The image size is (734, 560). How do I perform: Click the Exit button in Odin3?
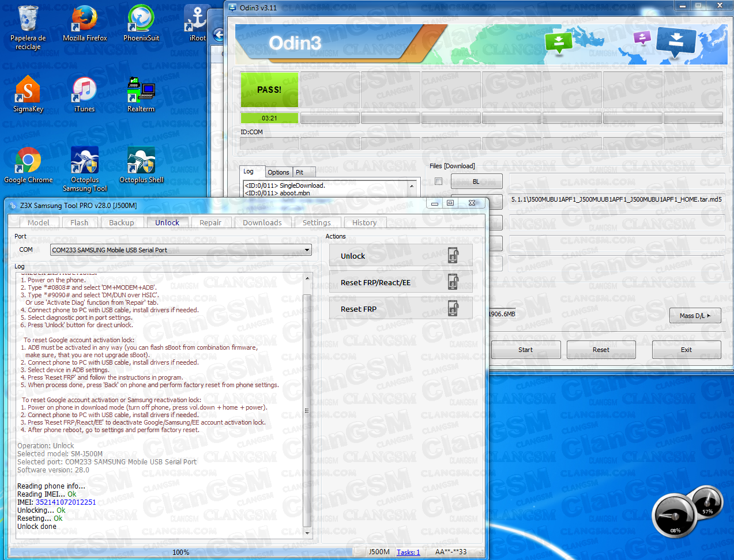tap(686, 350)
